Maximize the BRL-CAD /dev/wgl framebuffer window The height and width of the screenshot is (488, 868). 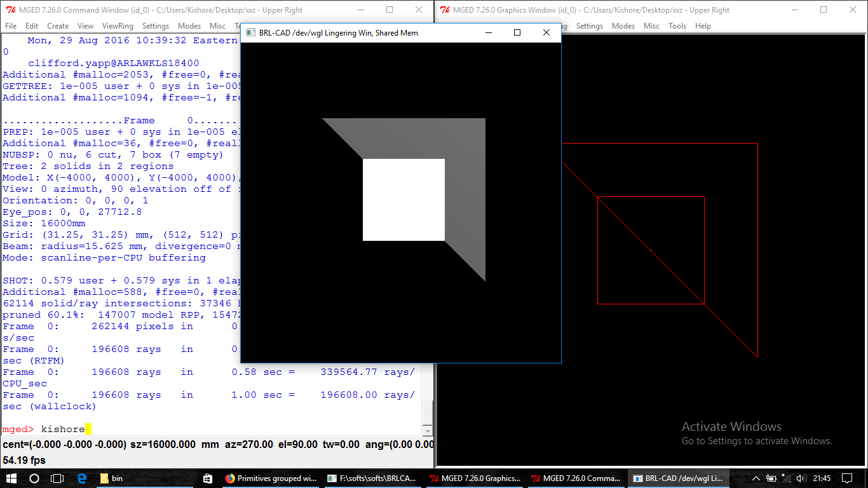(517, 32)
